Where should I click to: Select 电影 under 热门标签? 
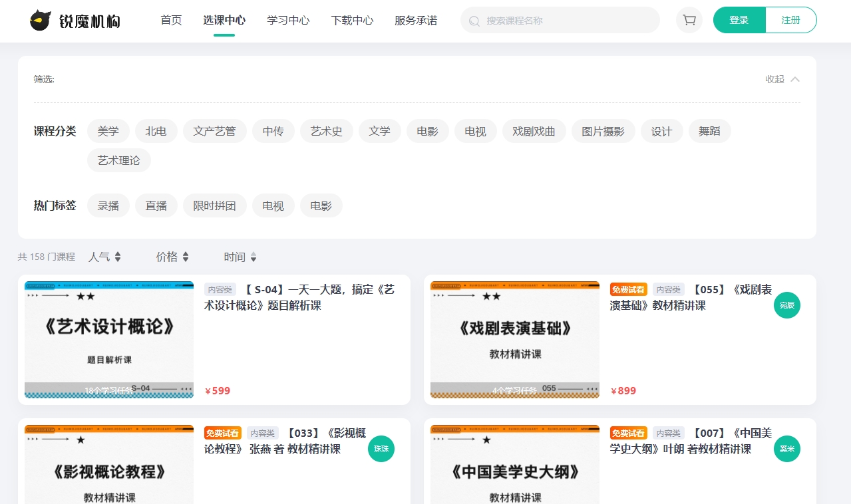tap(321, 205)
